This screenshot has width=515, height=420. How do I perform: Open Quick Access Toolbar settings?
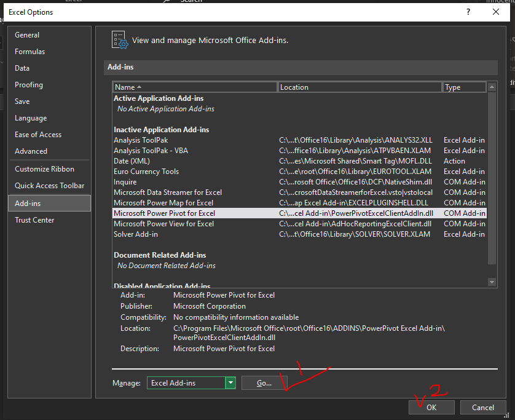coord(49,186)
